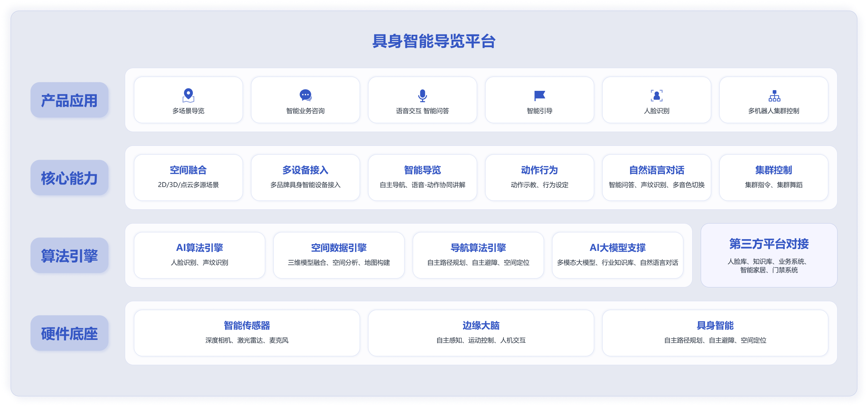
Task: Select the 算法引擎 category label
Action: click(x=69, y=255)
